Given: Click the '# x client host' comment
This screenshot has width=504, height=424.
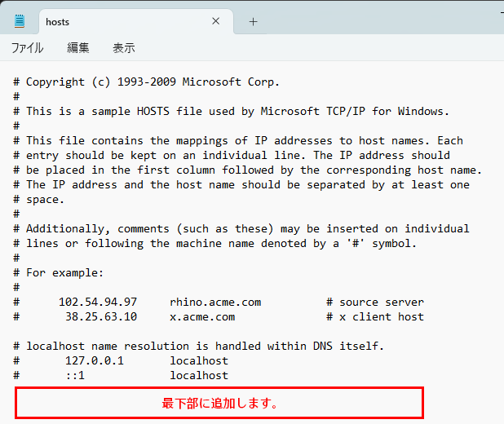Looking at the screenshot, I should click(375, 316).
